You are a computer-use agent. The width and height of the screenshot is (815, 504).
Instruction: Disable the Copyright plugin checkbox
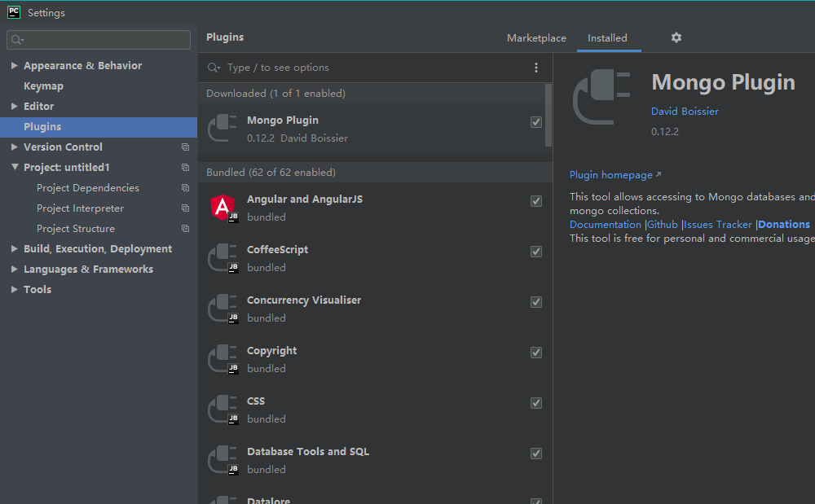[536, 353]
